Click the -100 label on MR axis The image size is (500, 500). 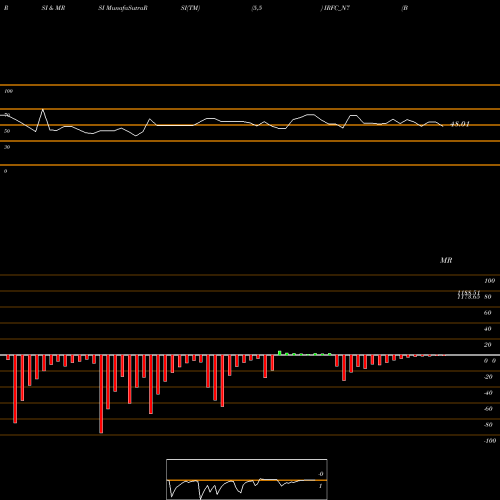point(490,441)
